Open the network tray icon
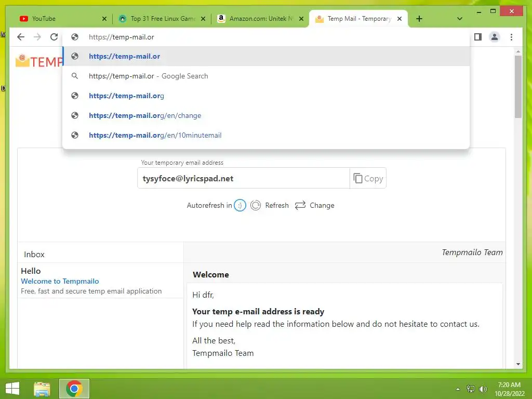The width and height of the screenshot is (532, 399). pos(471,389)
